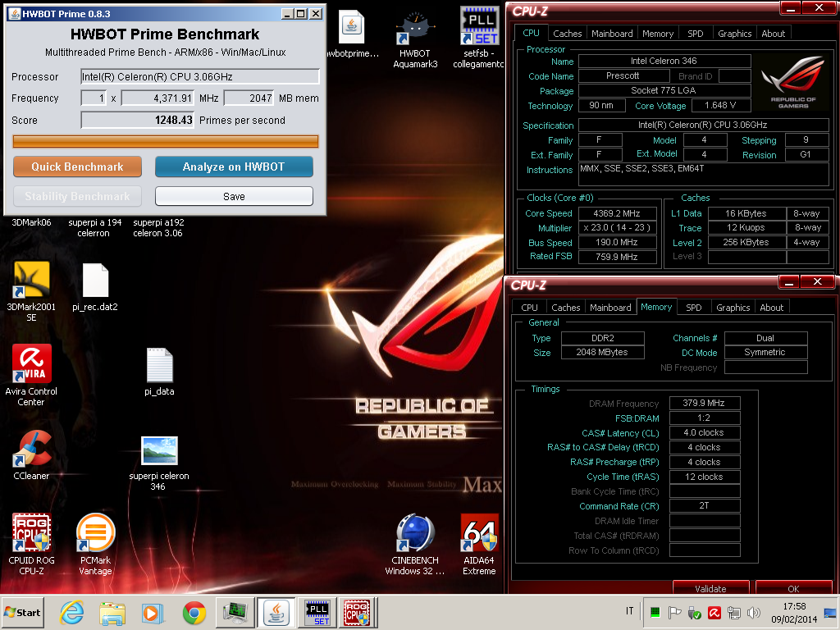This screenshot has width=840, height=630.
Task: Open the pi_data text file
Action: [159, 372]
